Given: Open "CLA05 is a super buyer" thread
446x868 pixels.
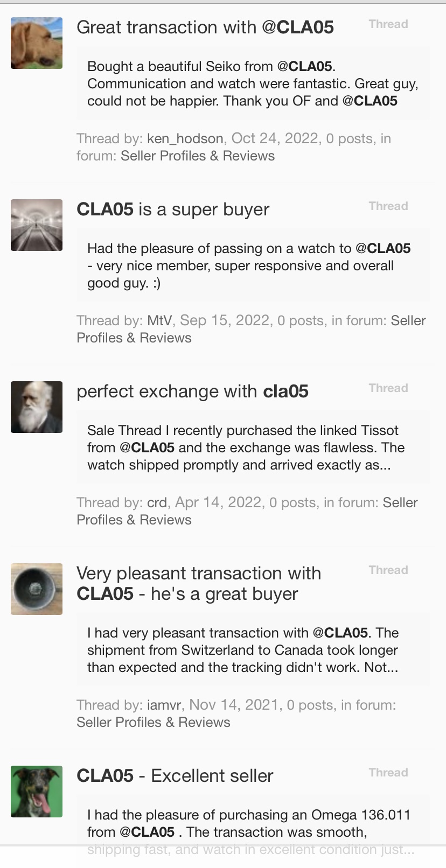Looking at the screenshot, I should point(173,209).
